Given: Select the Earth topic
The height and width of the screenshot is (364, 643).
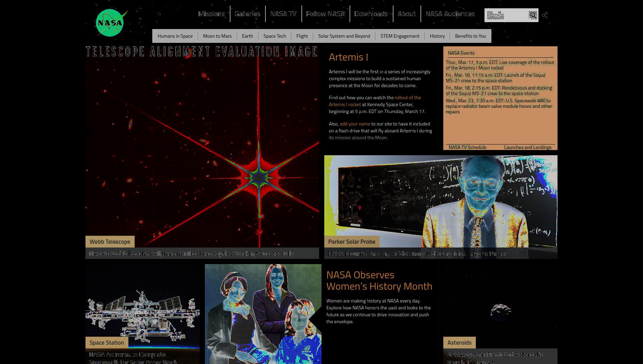Looking at the screenshot, I should click(x=247, y=36).
